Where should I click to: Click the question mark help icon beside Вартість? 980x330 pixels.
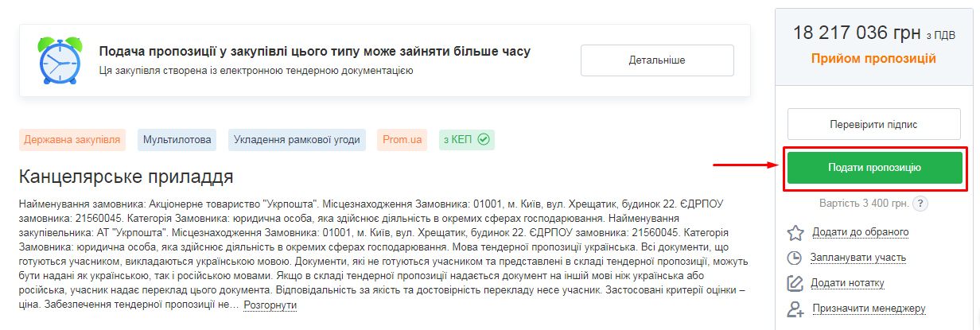pos(920,204)
